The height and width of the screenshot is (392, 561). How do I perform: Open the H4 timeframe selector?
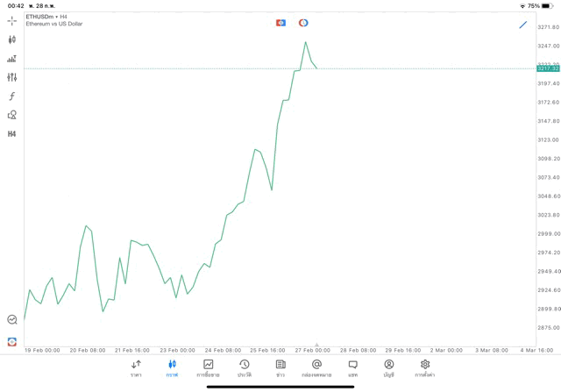pos(11,134)
